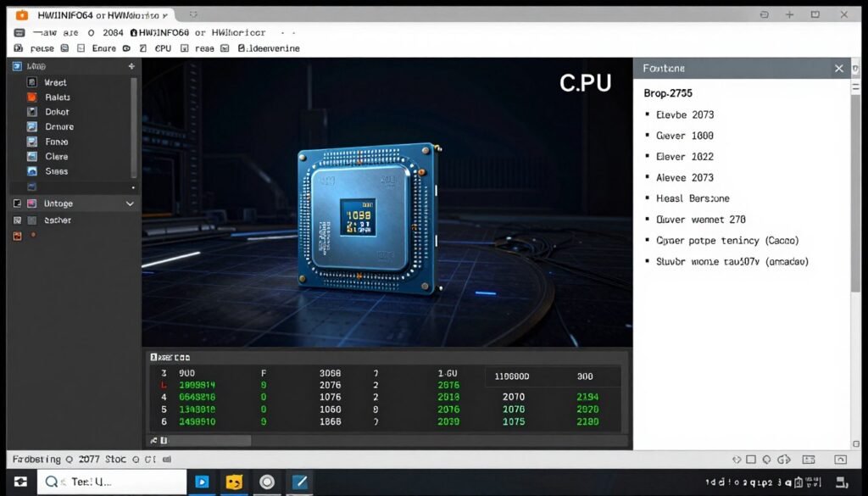Click the Brop-2755 heading in the Fontione panel
Viewport: 868px width, 496px height.
[666, 92]
